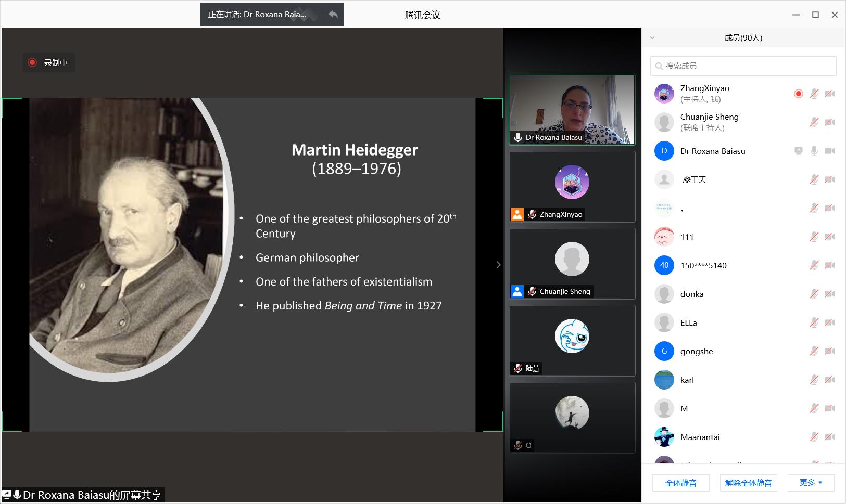Toggle microphone for Chuanjie Sheng in member list
The width and height of the screenshot is (846, 504).
click(814, 122)
